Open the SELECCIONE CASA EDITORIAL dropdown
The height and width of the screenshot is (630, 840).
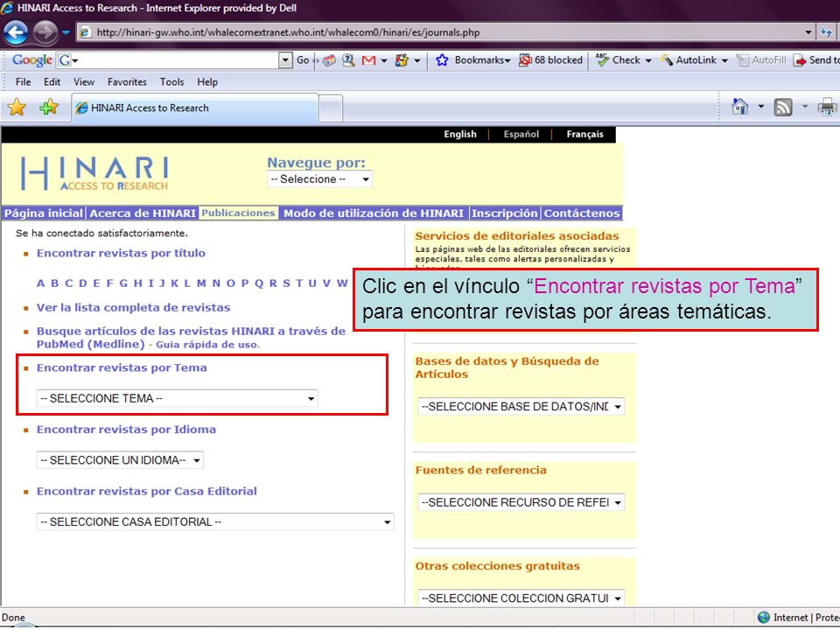215,521
